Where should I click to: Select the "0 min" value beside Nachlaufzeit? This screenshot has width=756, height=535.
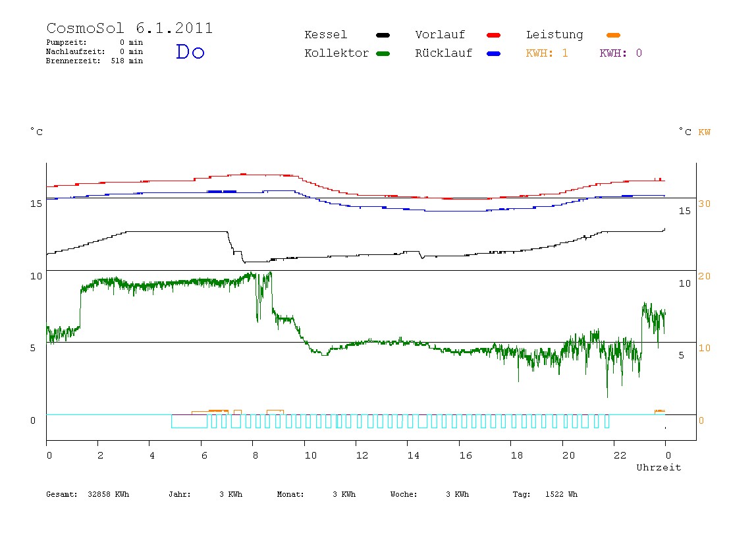point(132,51)
